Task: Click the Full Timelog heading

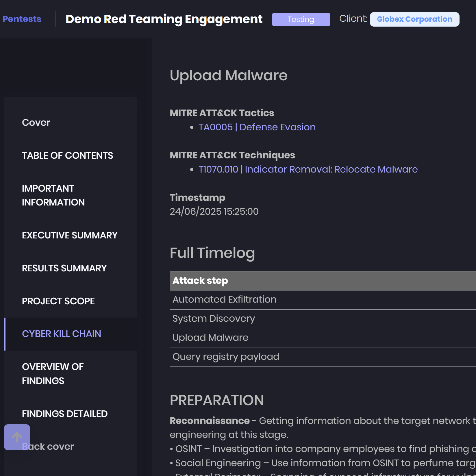Action: 212,253
